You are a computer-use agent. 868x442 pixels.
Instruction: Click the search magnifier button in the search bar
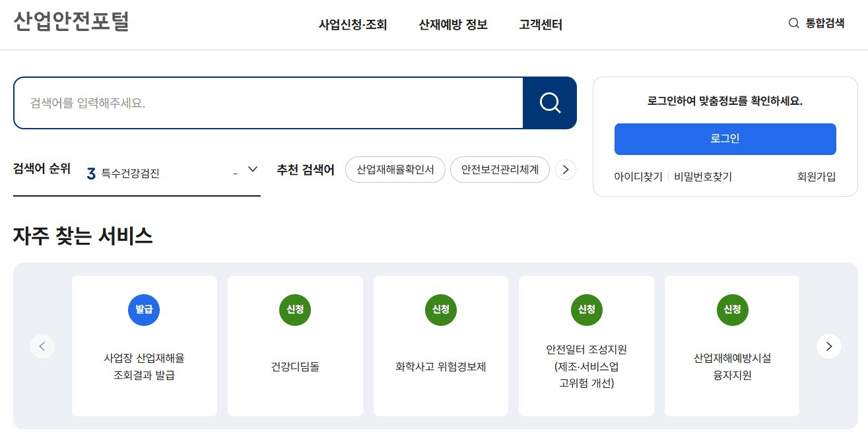point(549,103)
